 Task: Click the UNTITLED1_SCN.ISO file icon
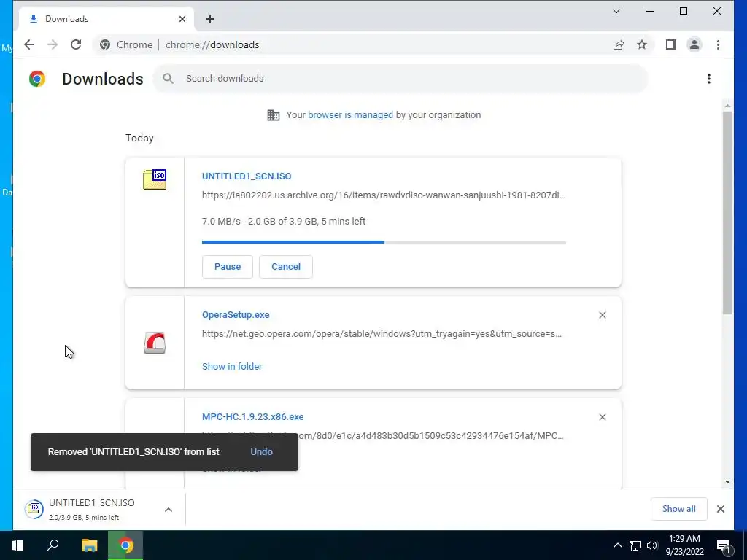click(x=155, y=179)
